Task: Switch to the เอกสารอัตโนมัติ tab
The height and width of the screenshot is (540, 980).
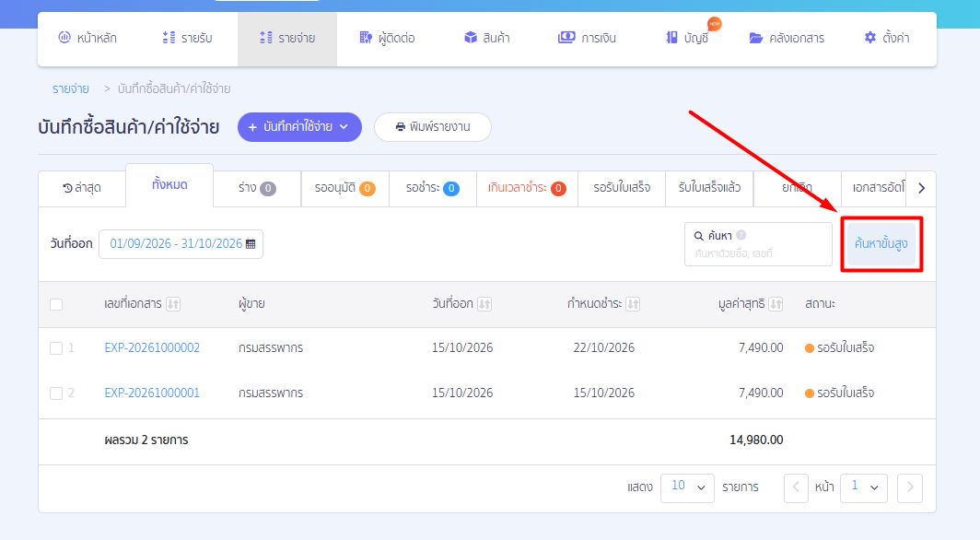Action: pyautogui.click(x=874, y=188)
